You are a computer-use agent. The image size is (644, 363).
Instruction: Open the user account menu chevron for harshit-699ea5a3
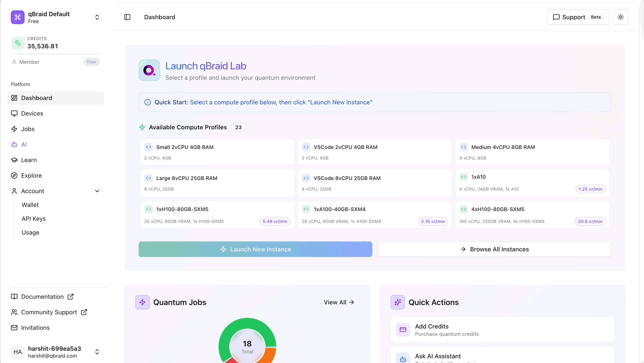pyautogui.click(x=97, y=352)
